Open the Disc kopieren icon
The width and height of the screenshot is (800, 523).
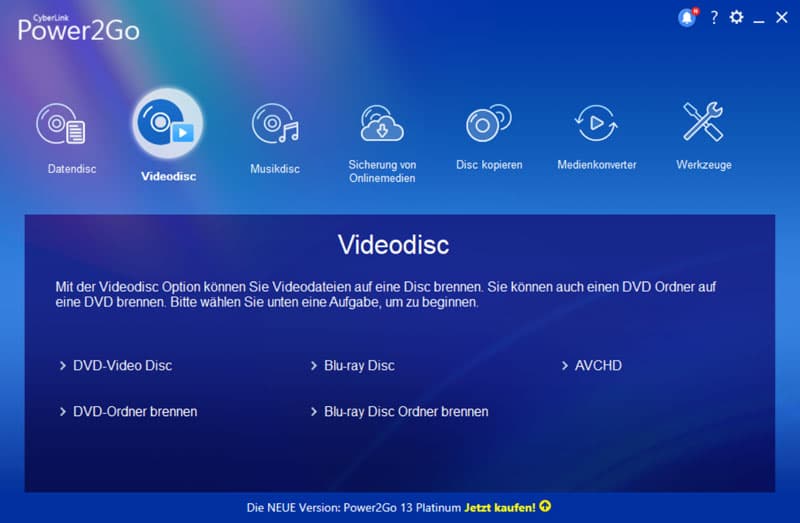[x=488, y=123]
